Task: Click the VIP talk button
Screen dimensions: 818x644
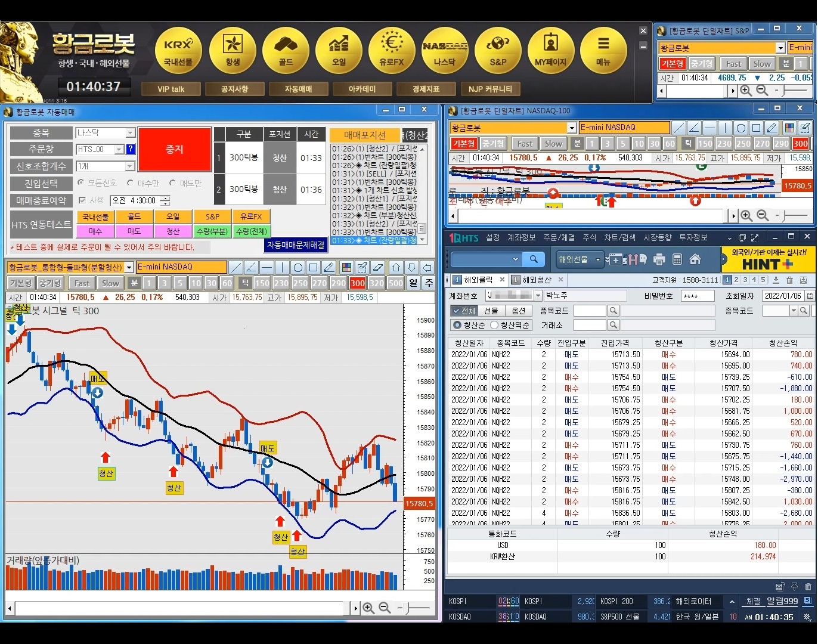Action: (x=171, y=89)
